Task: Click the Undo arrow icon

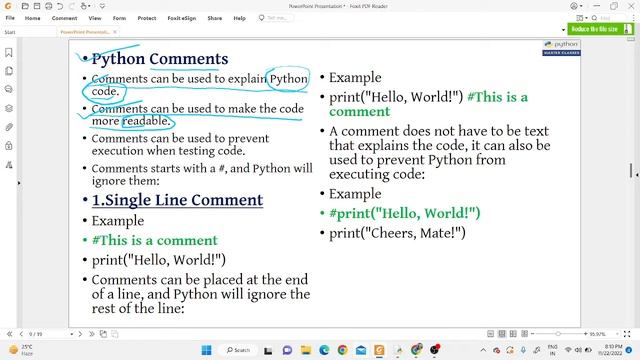Action: 60,6
